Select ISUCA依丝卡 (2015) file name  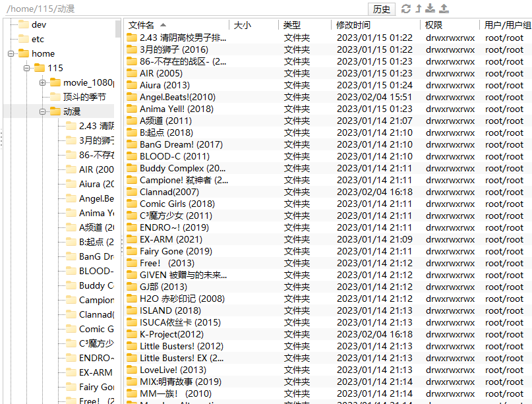[x=180, y=323]
